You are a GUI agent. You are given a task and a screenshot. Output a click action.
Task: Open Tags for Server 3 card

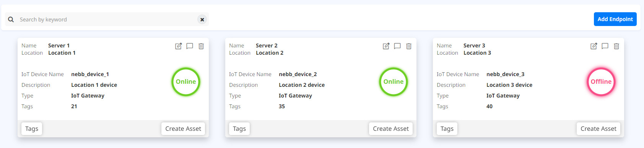[x=447, y=128]
